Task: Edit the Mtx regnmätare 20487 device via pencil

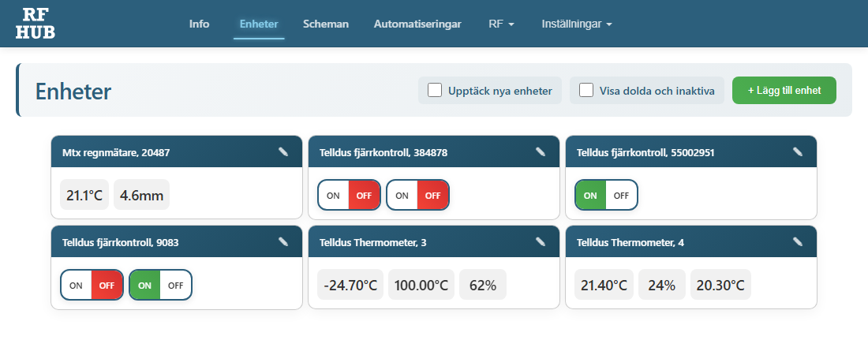Action: point(282,151)
